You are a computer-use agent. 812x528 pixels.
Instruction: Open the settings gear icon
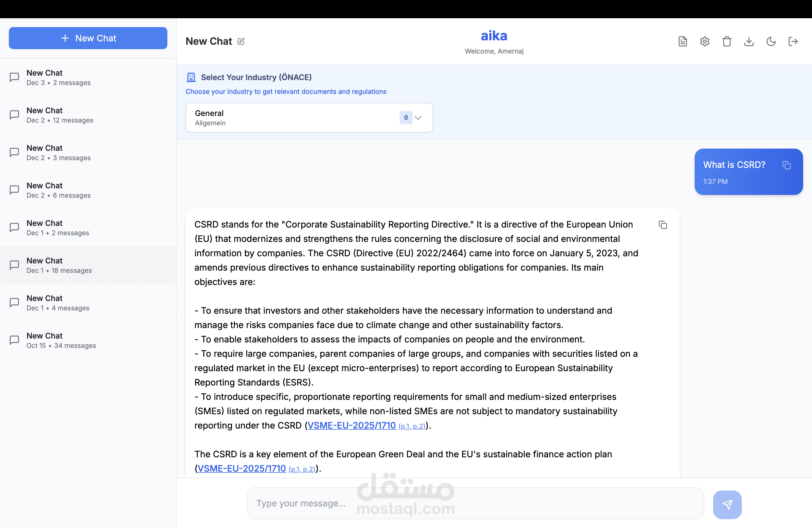pyautogui.click(x=705, y=41)
